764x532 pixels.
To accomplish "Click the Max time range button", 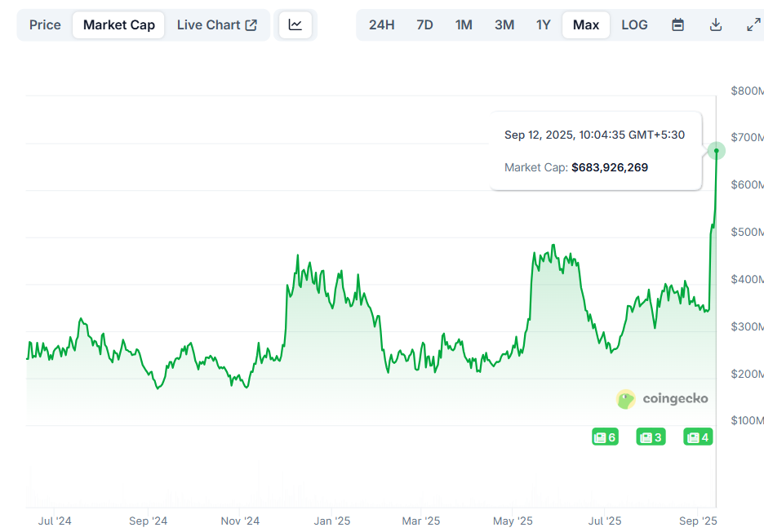I will [585, 24].
